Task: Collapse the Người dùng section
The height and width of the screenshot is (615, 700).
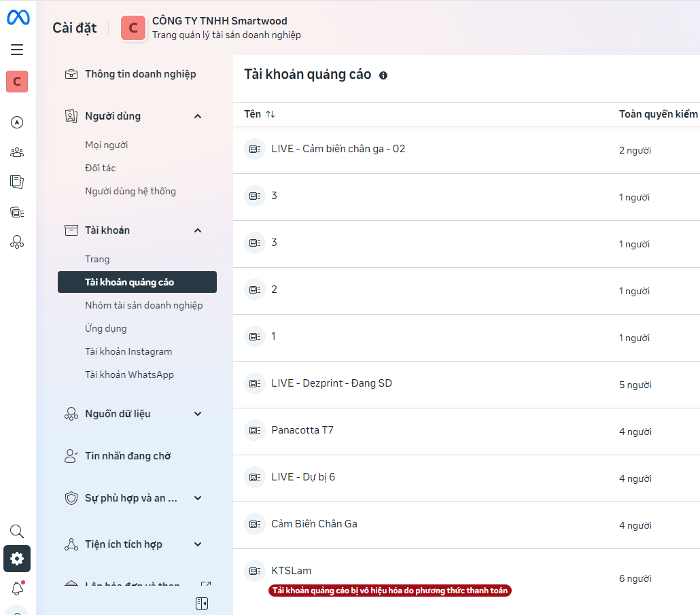Action: [198, 116]
